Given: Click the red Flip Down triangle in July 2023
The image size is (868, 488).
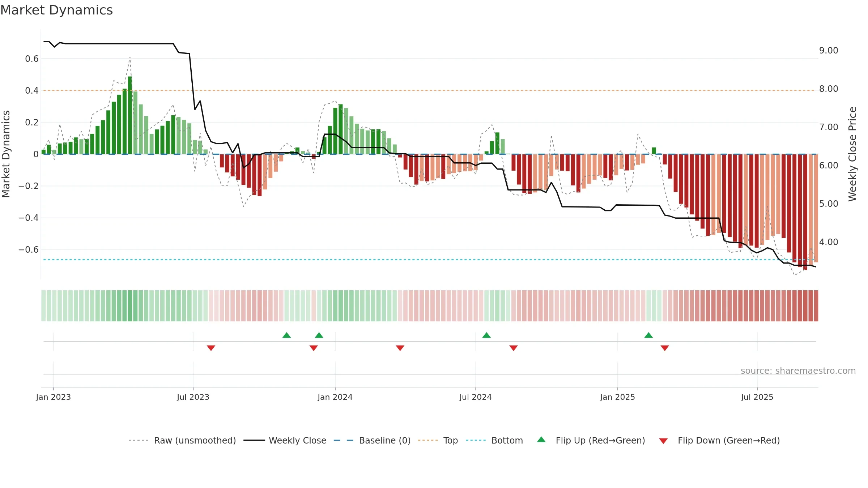Looking at the screenshot, I should 211,348.
